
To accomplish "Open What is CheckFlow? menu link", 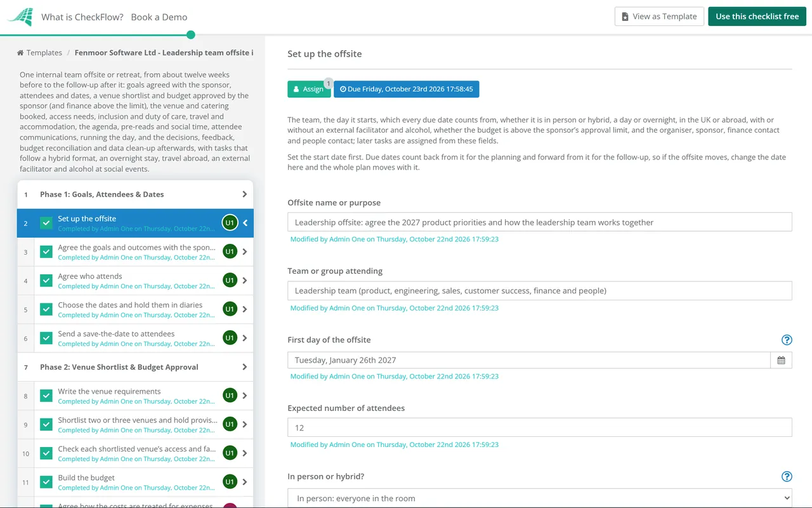I will 82,17.
